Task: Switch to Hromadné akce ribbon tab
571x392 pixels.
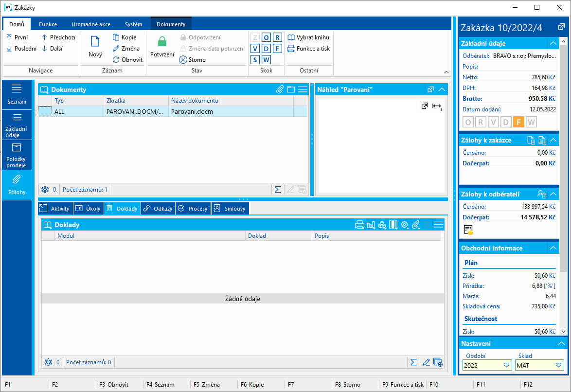Action: 91,24
